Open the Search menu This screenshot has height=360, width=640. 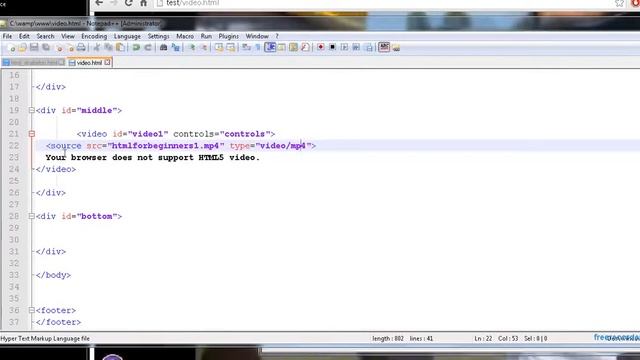tap(45, 36)
